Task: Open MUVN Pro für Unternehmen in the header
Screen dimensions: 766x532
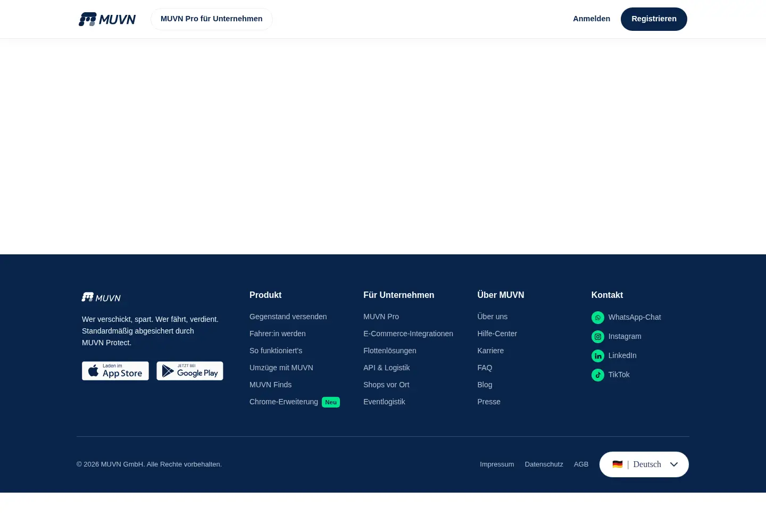Action: (212, 19)
